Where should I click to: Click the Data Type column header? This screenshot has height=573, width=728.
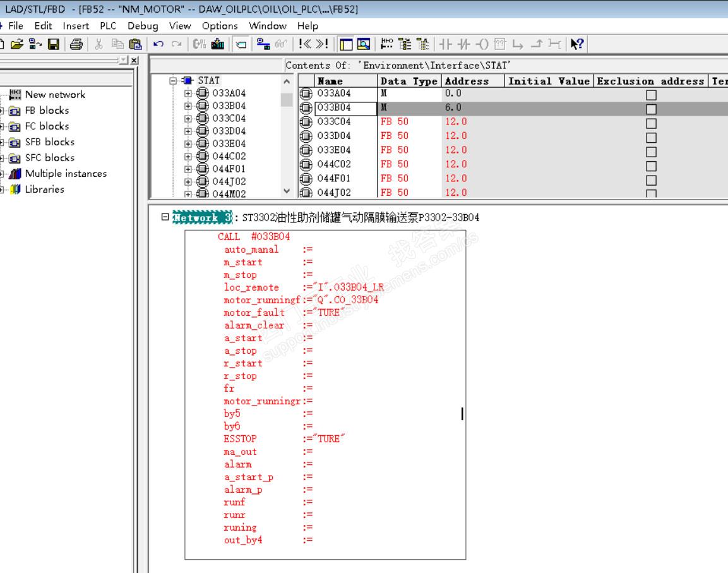(x=409, y=81)
